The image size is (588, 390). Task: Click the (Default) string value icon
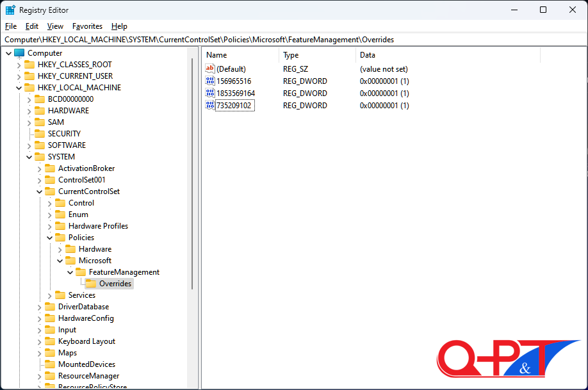pos(210,69)
